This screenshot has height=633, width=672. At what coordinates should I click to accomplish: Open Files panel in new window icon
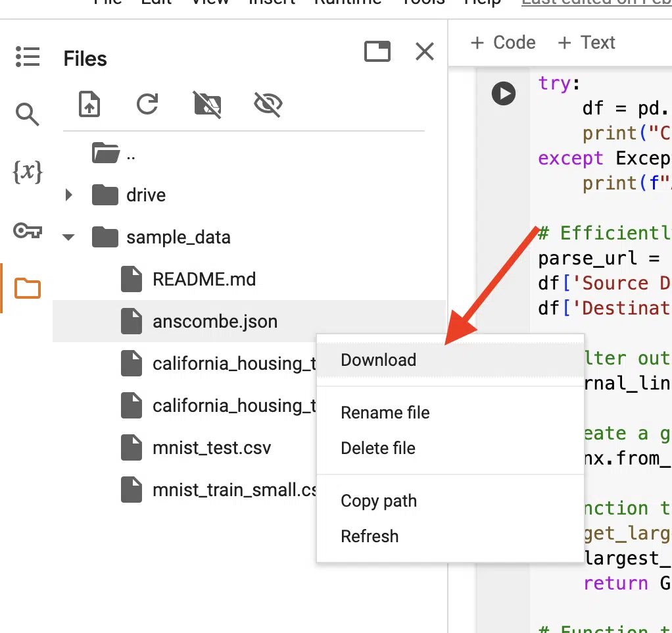tap(377, 51)
